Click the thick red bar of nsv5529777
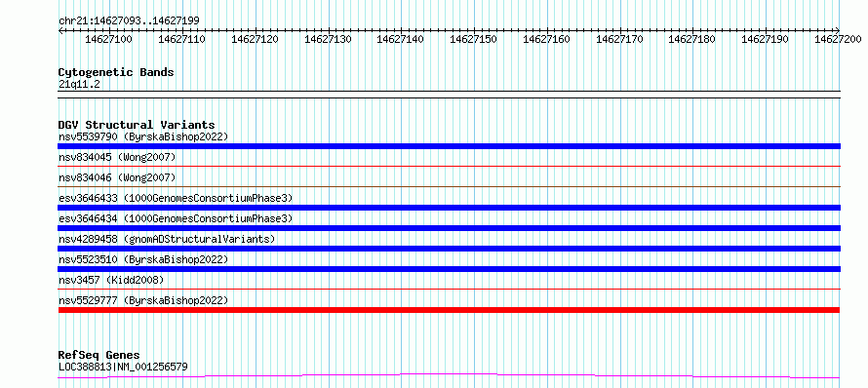Screen dimensions: 868x388 click(x=449, y=310)
